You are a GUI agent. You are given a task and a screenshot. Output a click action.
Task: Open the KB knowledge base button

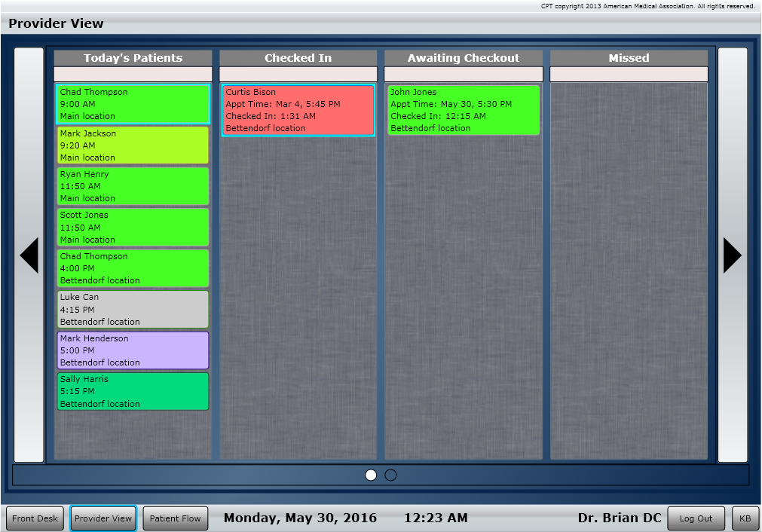tap(745, 518)
